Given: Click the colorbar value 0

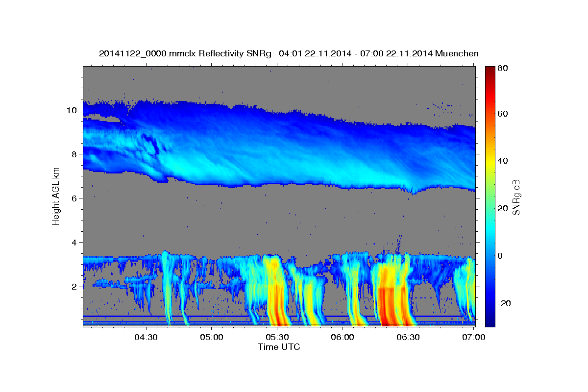Looking at the screenshot, I should point(500,256).
